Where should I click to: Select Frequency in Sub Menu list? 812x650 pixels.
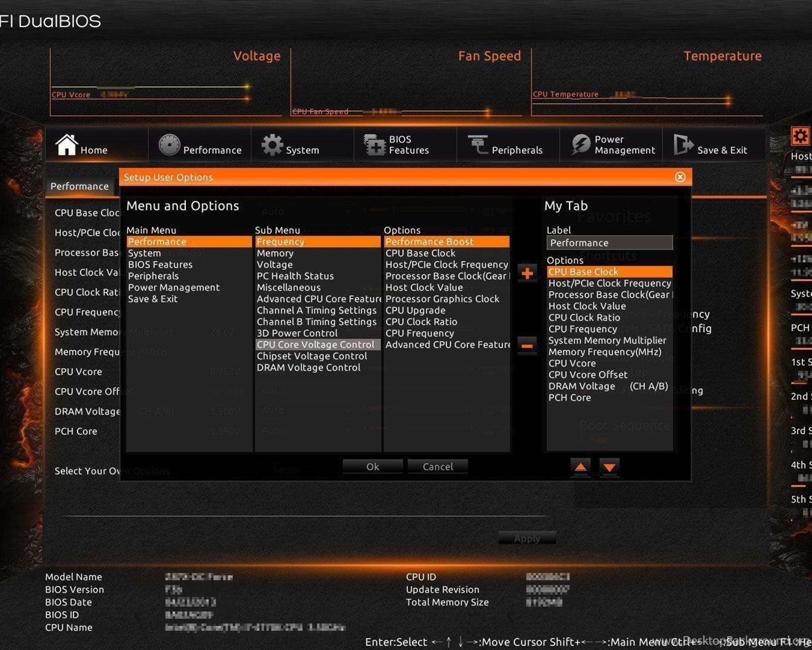[318, 242]
